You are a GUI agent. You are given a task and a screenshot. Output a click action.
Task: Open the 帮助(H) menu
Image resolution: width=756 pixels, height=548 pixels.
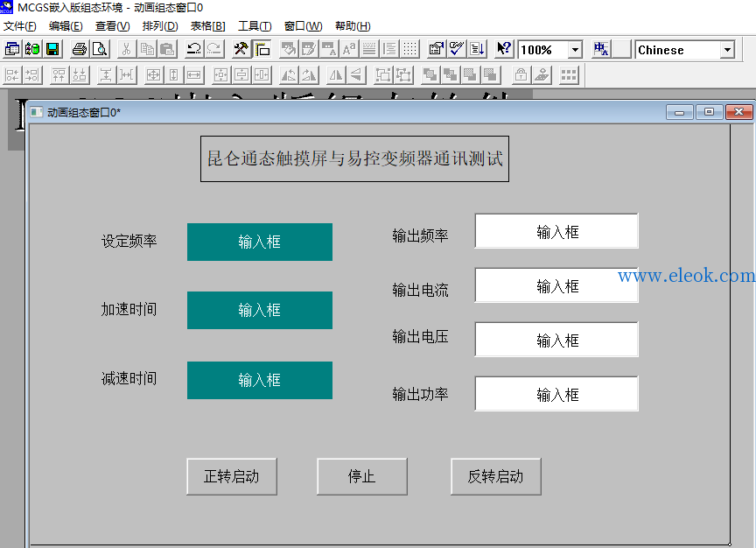(x=353, y=26)
